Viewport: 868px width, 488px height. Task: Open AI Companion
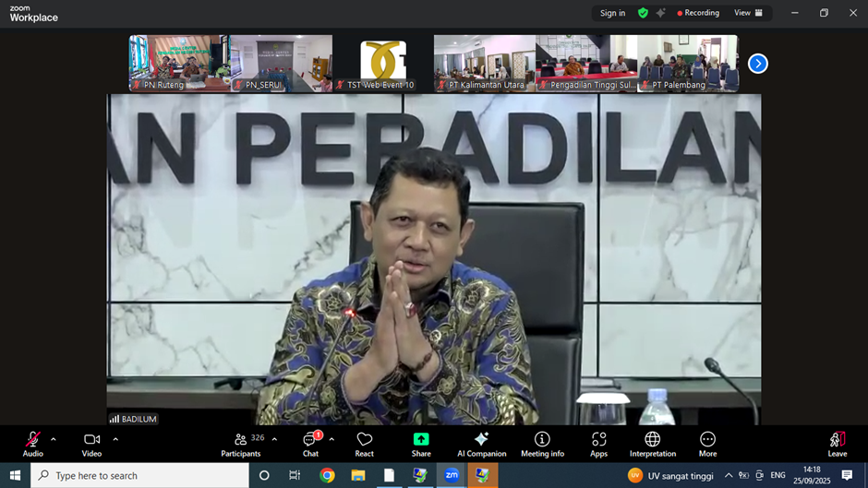pos(481,444)
